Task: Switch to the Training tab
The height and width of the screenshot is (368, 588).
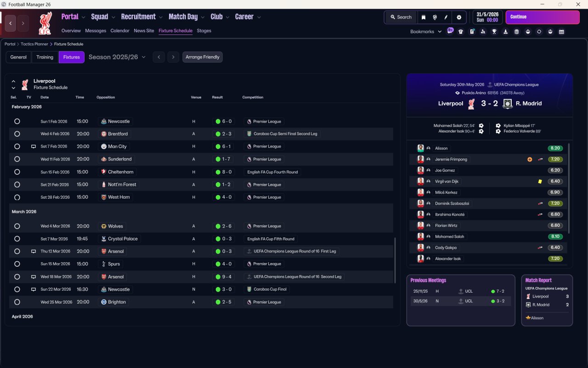Action: point(45,57)
